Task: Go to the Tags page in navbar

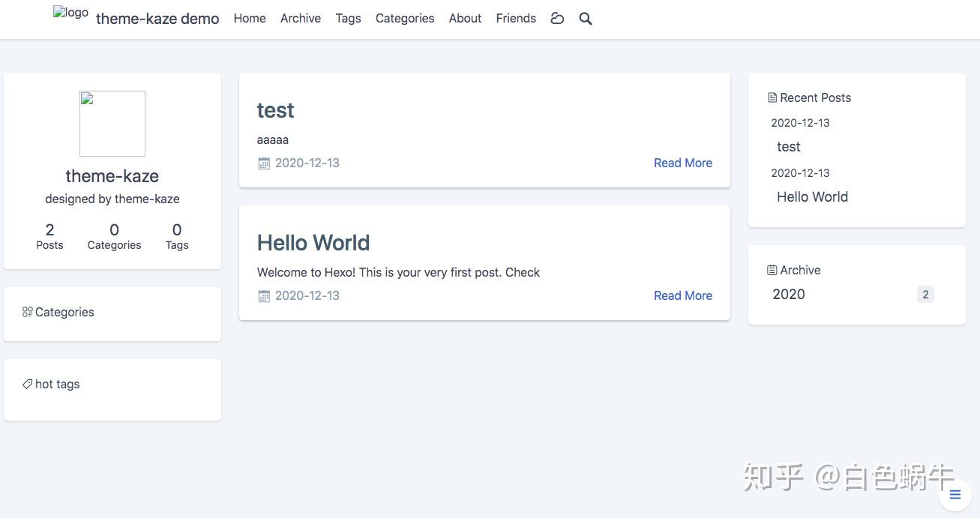Action: 348,18
